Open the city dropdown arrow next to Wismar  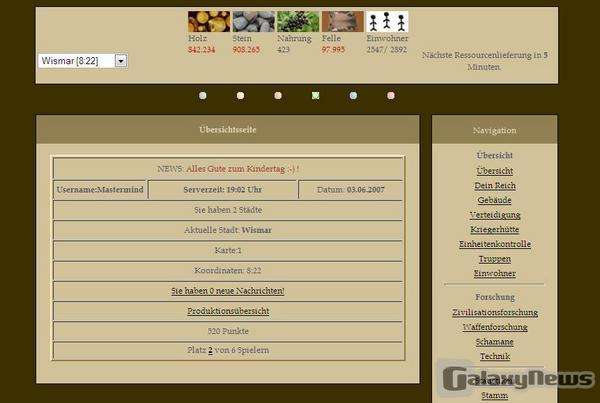[x=121, y=60]
